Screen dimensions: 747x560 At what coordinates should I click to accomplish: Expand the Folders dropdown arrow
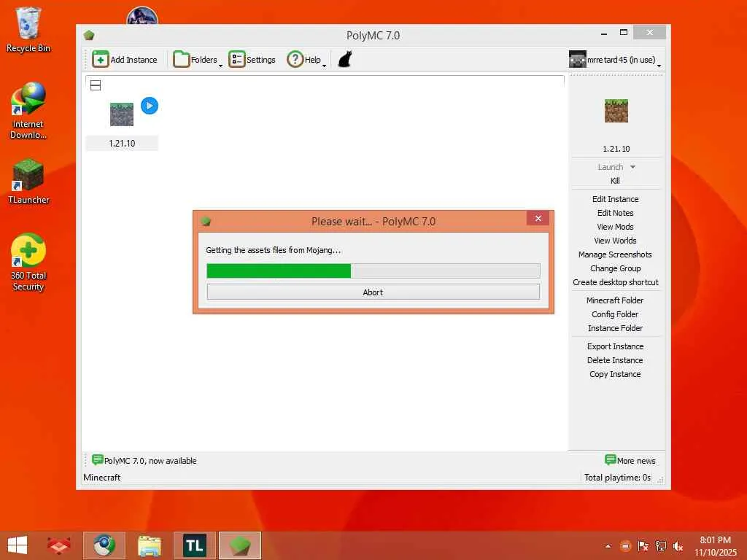(x=220, y=66)
